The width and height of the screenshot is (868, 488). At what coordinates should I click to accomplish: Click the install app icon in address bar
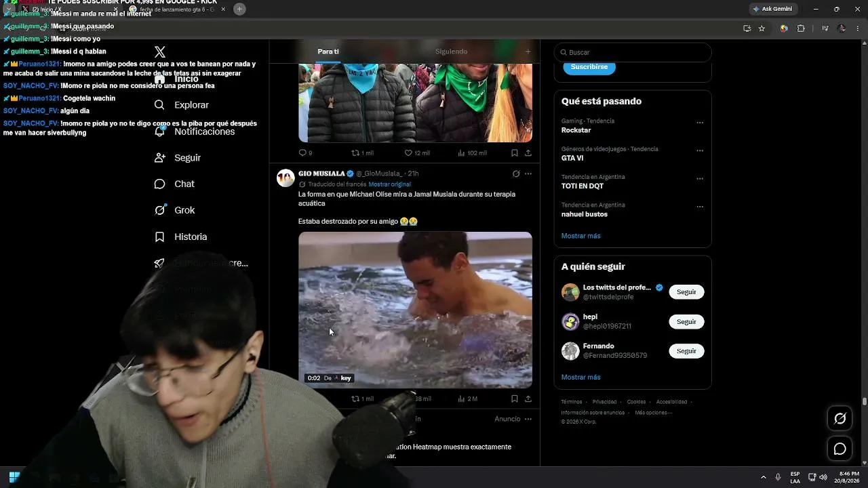747,28
